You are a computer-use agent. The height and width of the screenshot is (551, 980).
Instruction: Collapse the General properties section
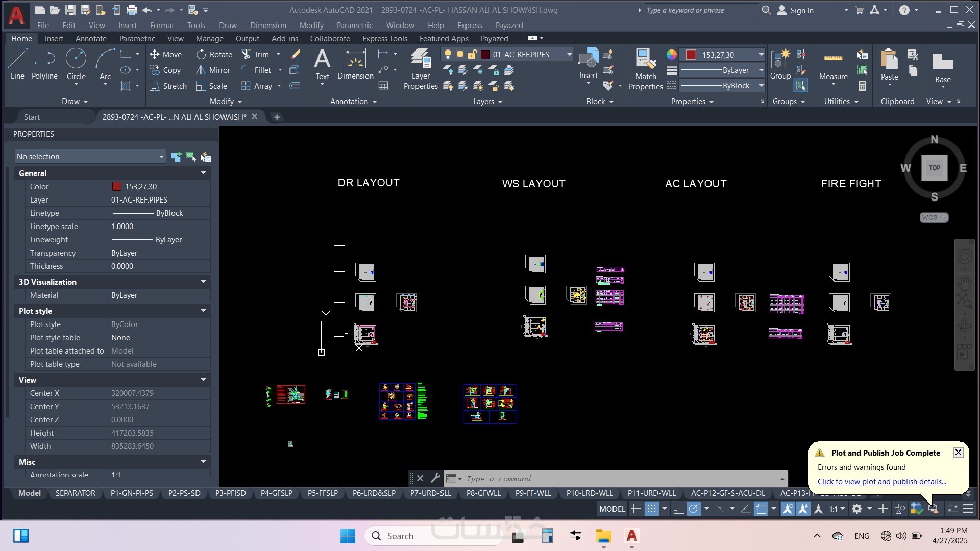click(x=203, y=173)
